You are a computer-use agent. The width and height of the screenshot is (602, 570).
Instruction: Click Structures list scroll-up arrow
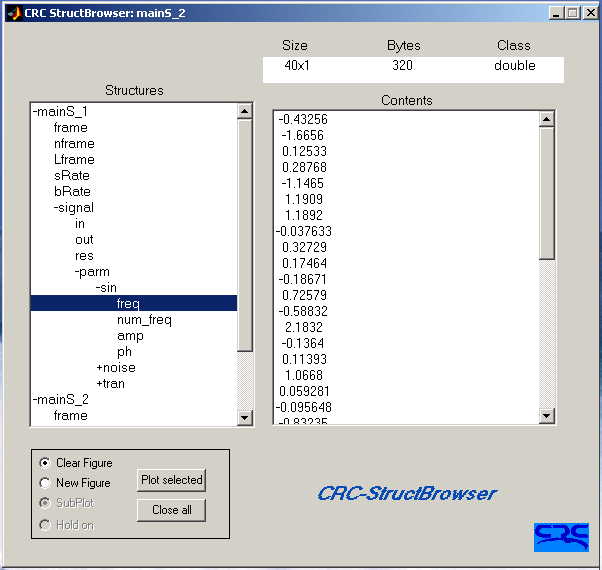pyautogui.click(x=245, y=111)
